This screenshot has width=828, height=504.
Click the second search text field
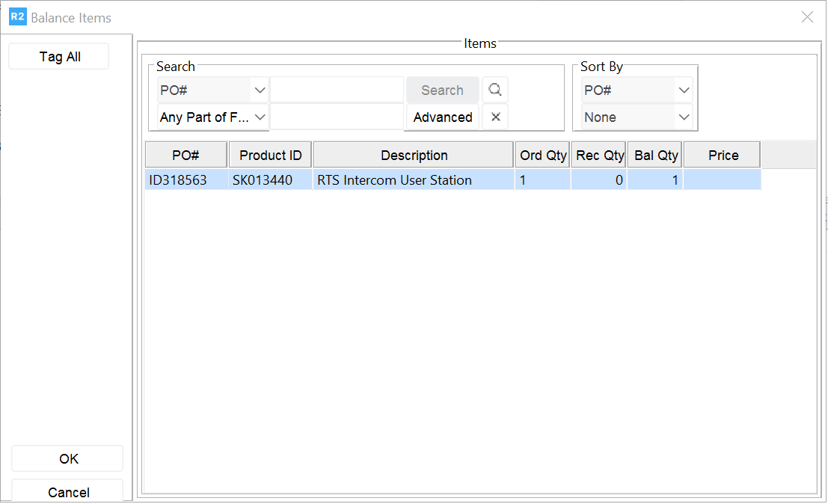[337, 117]
